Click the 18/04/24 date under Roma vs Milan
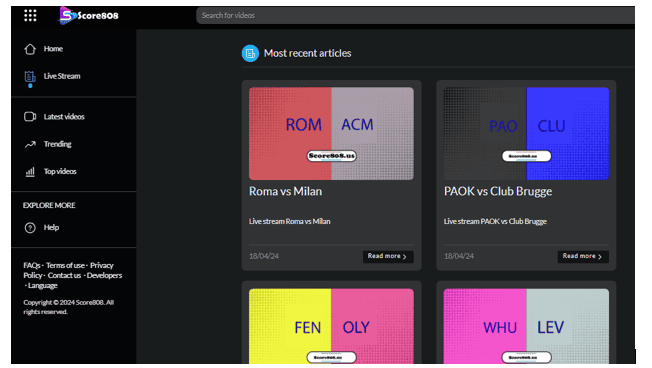 [x=264, y=256]
